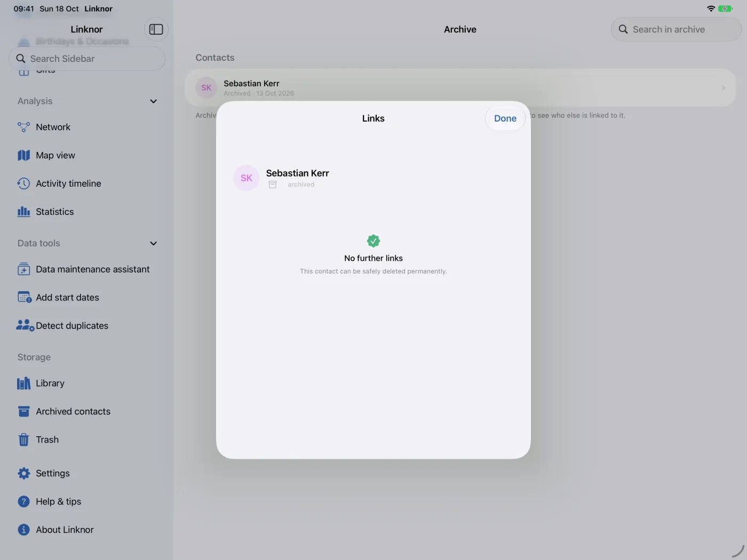Click the SK avatar in Links dialog
The height and width of the screenshot is (560, 747).
[x=247, y=178]
